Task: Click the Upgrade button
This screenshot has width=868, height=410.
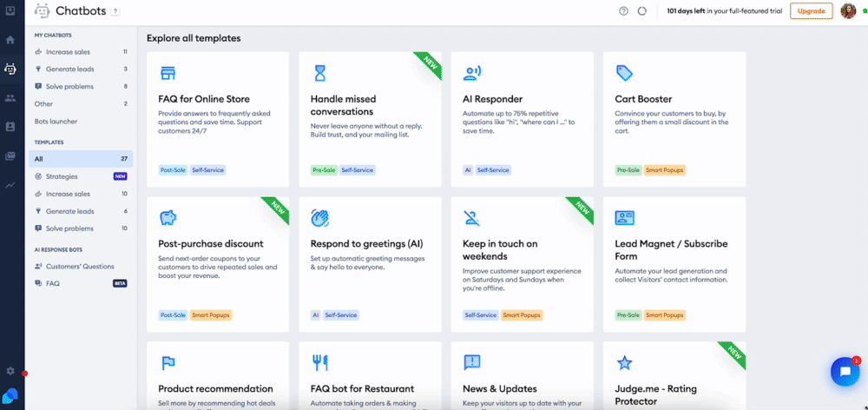Action: tap(811, 10)
